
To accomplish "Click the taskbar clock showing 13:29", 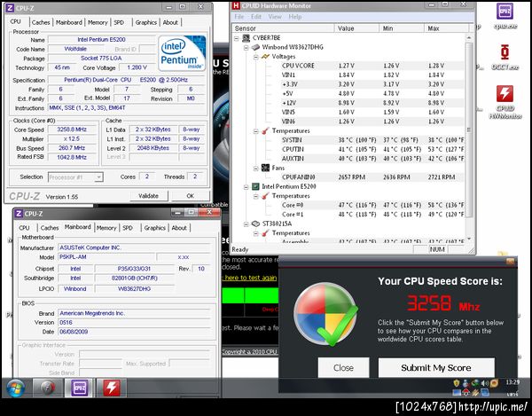I will click(512, 382).
